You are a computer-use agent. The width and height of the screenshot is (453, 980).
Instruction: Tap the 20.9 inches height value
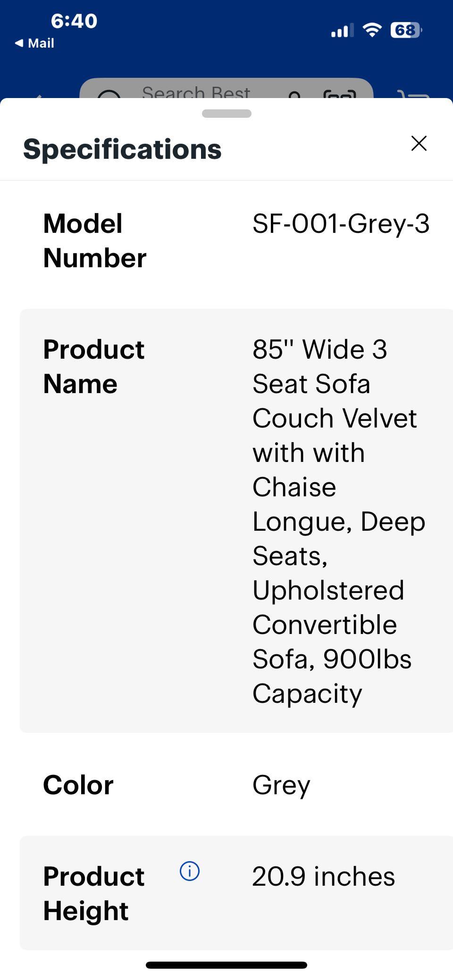pos(323,876)
